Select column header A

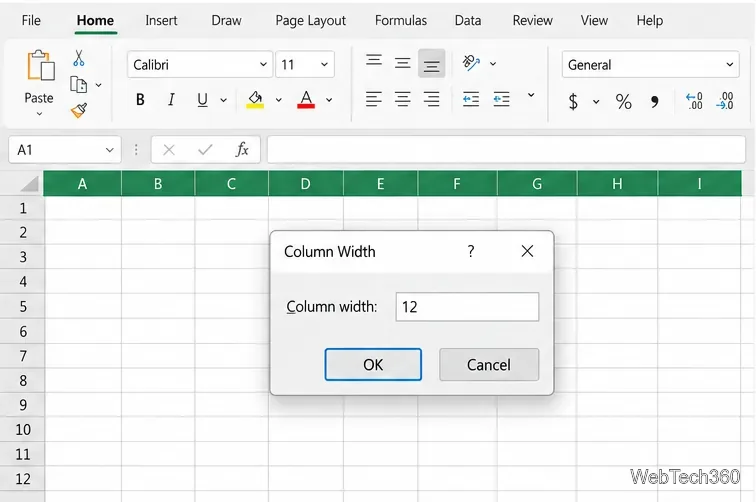coord(82,184)
